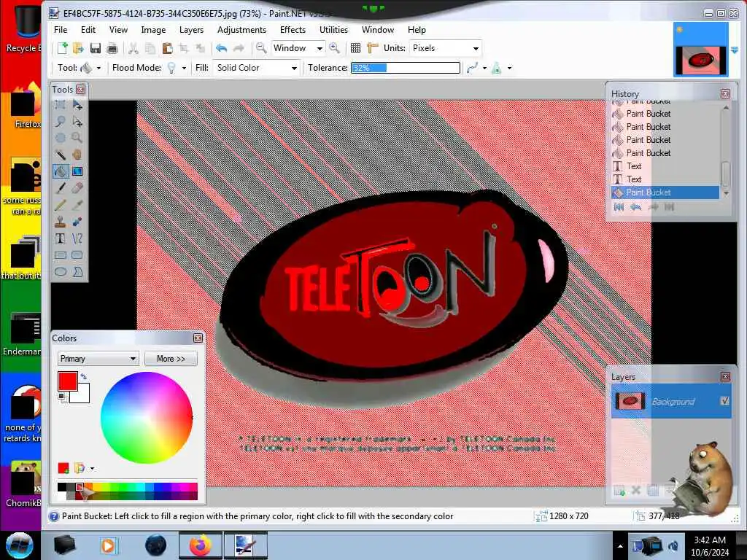747x560 pixels.
Task: Select the Rectangle Select tool
Action: (x=61, y=105)
